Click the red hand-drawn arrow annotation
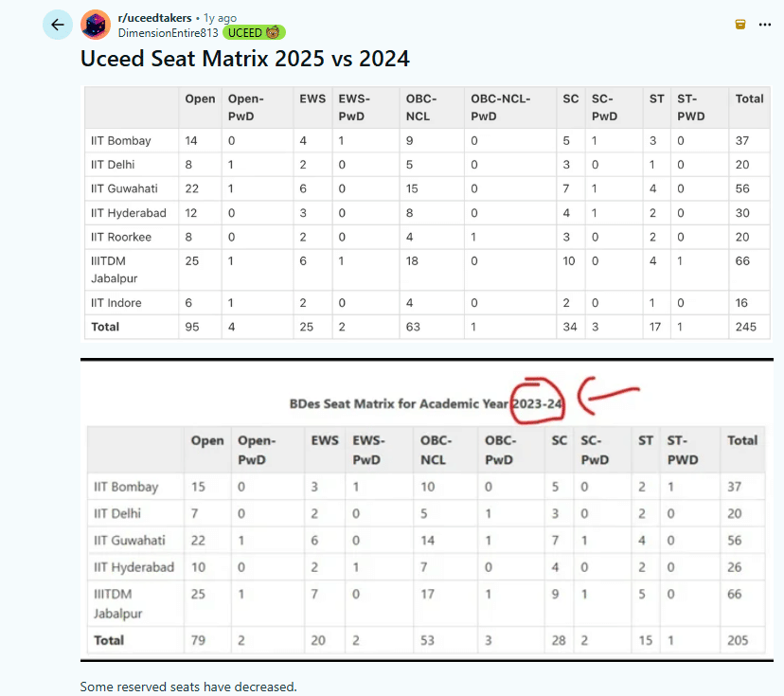Image resolution: width=784 pixels, height=696 pixels. pos(610,393)
